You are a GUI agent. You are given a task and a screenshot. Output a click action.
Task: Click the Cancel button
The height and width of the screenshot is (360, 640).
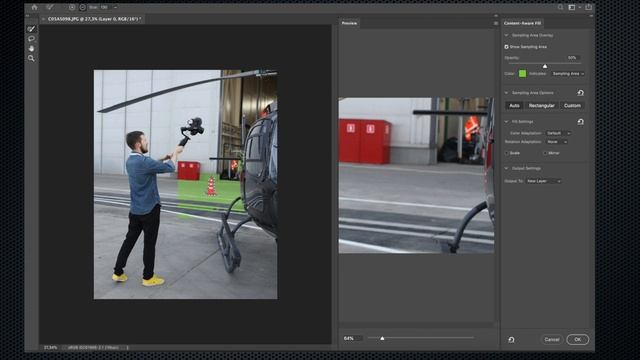(x=552, y=340)
